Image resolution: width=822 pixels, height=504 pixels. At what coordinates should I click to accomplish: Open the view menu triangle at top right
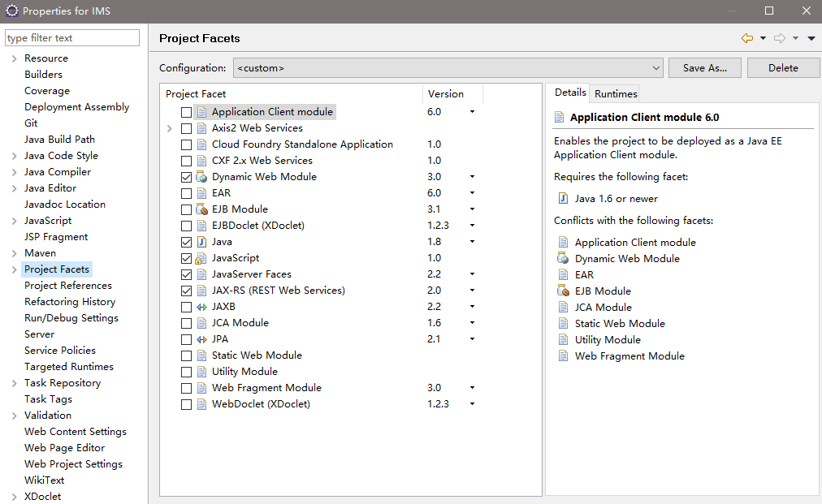click(x=811, y=37)
